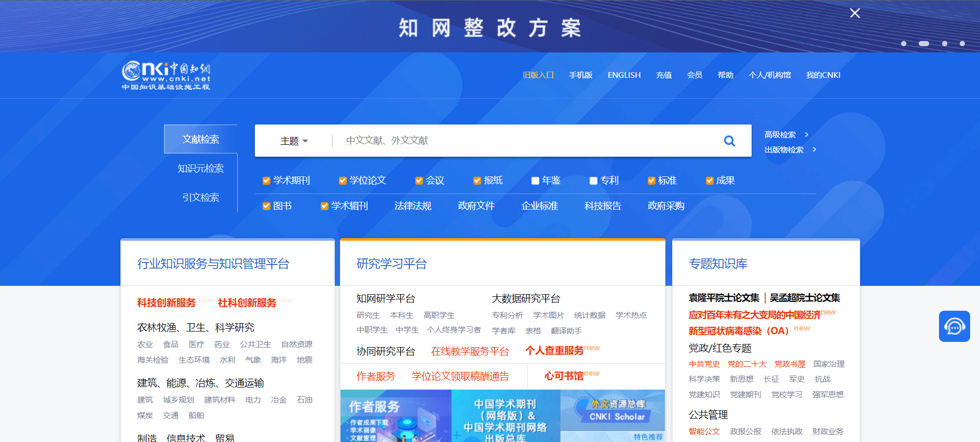This screenshot has width=980, height=442.
Task: Open 出版物检索 via its arrow
Action: point(814,149)
